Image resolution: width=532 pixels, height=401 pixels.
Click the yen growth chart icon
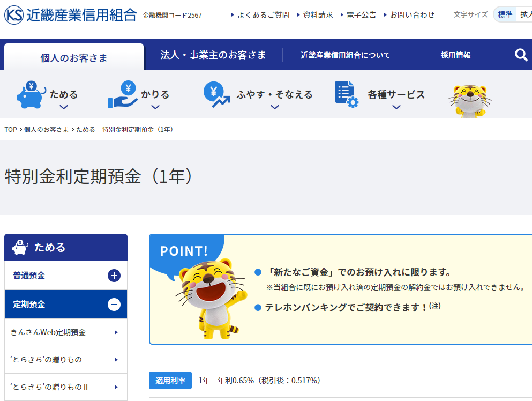216,95
